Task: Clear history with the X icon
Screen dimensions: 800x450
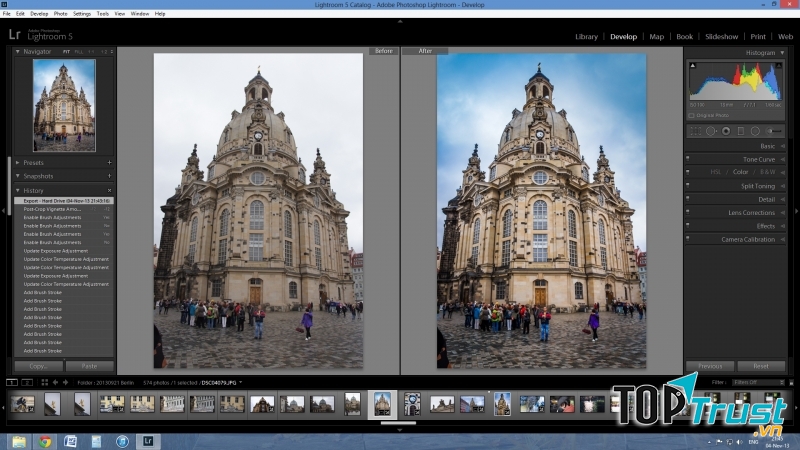Action: tap(109, 190)
